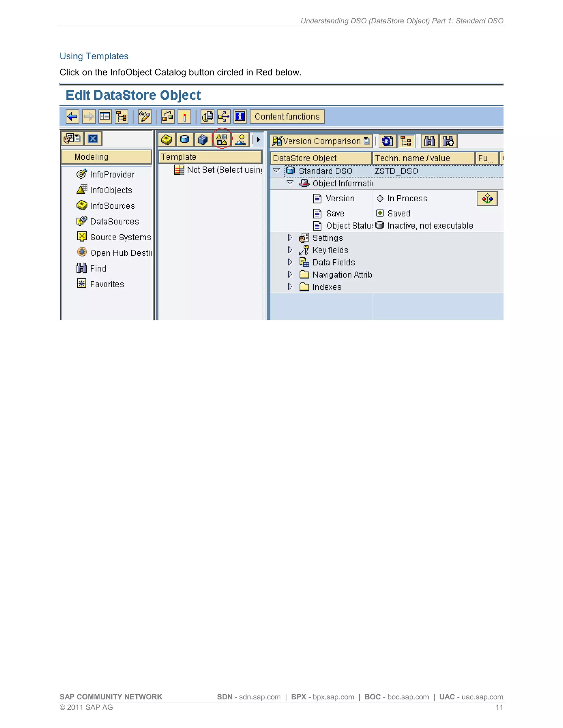Click the modeling view settings icon
Screen dimensions: 563x728
[x=72, y=139]
